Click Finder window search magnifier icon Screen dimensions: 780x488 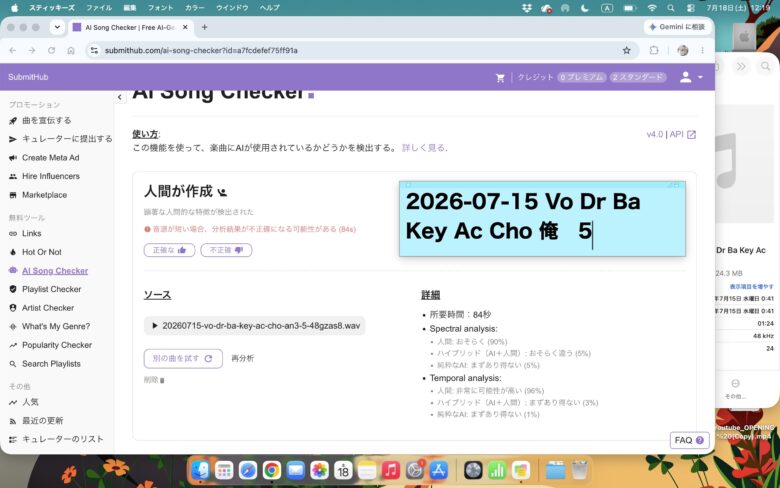(x=765, y=66)
